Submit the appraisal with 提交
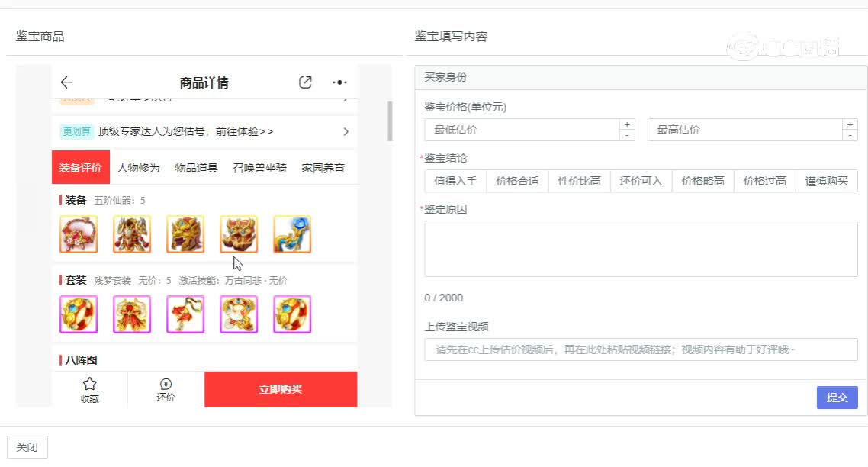868x467 pixels. pyautogui.click(x=837, y=398)
